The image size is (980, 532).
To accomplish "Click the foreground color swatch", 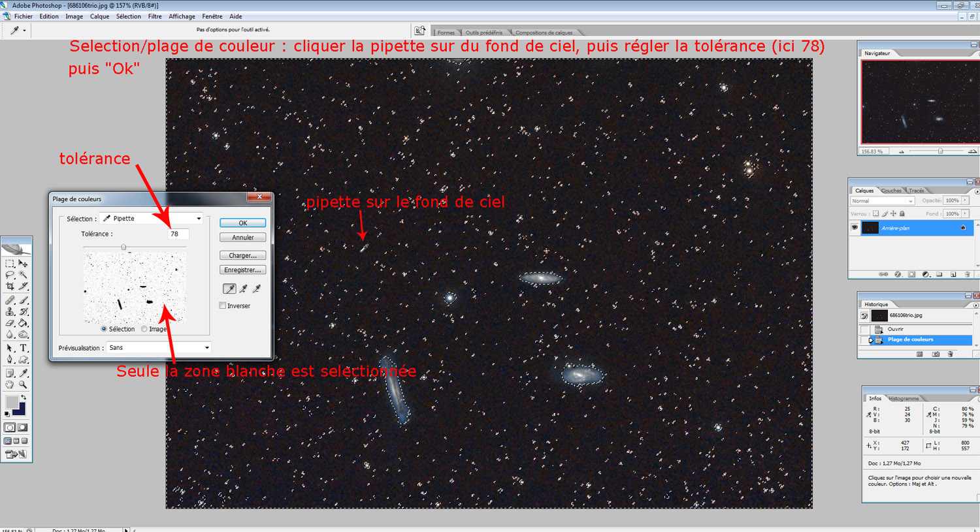I will coord(12,402).
